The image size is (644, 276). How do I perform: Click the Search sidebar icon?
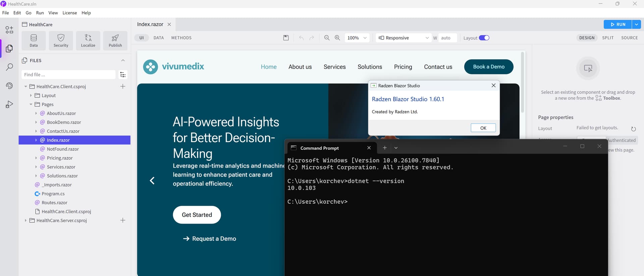[x=9, y=67]
